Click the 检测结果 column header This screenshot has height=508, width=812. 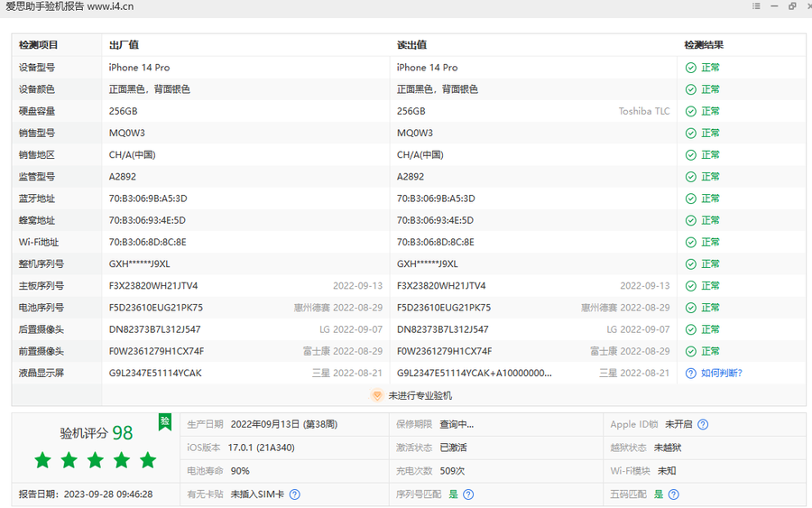[704, 45]
